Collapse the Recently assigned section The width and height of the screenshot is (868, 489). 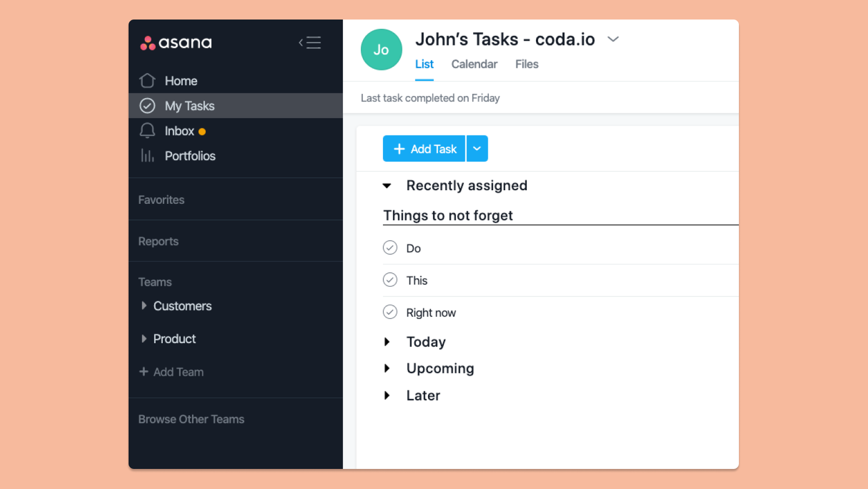[x=387, y=185]
